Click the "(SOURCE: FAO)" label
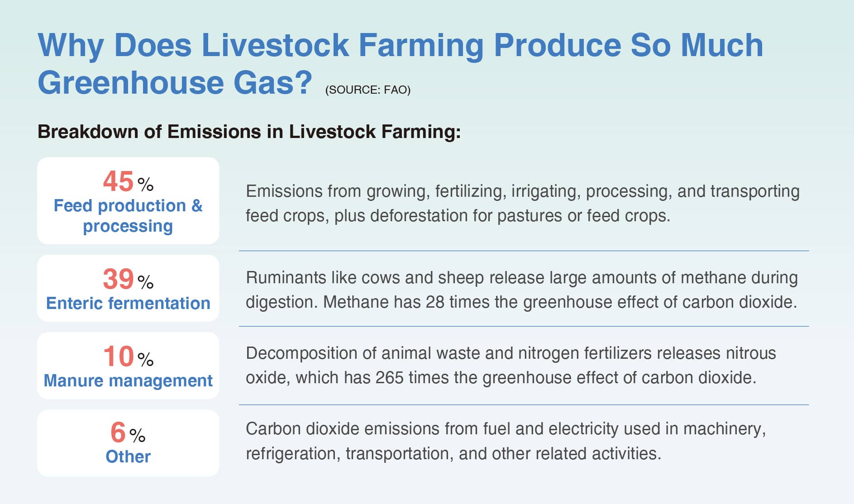 click(x=367, y=90)
